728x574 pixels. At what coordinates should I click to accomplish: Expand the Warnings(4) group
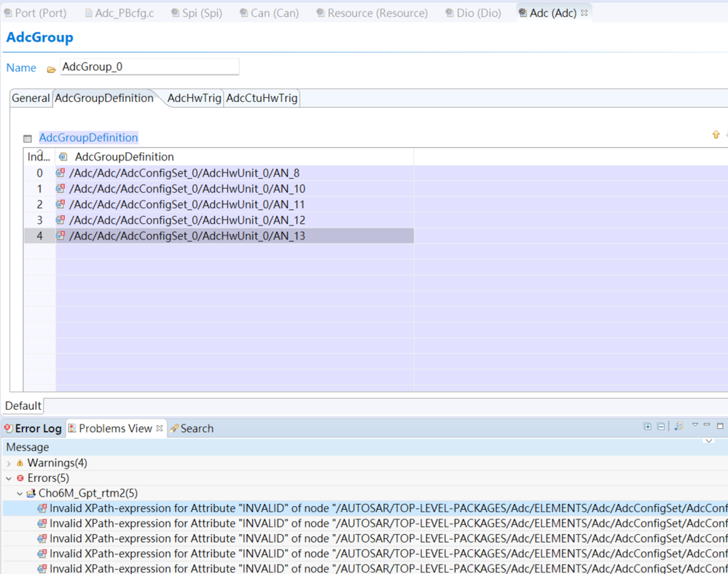tap(9, 463)
